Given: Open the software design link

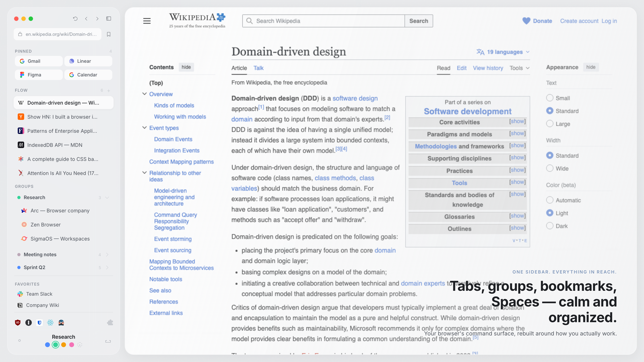Looking at the screenshot, I should 355,98.
